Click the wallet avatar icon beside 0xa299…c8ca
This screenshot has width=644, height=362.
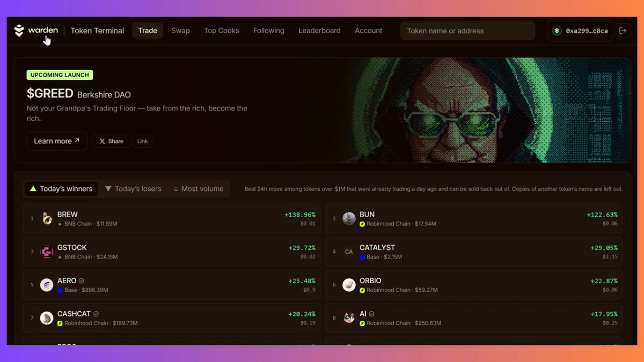pyautogui.click(x=557, y=31)
